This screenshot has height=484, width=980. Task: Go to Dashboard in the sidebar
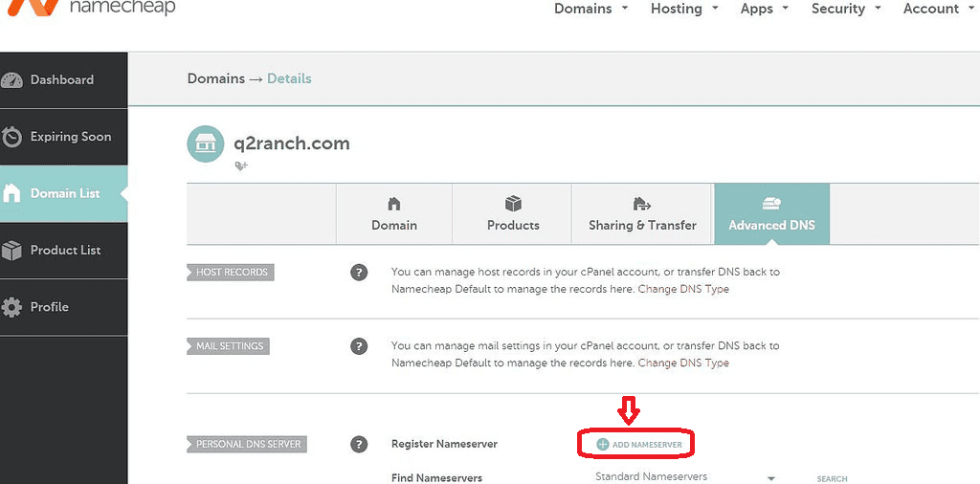tap(64, 80)
